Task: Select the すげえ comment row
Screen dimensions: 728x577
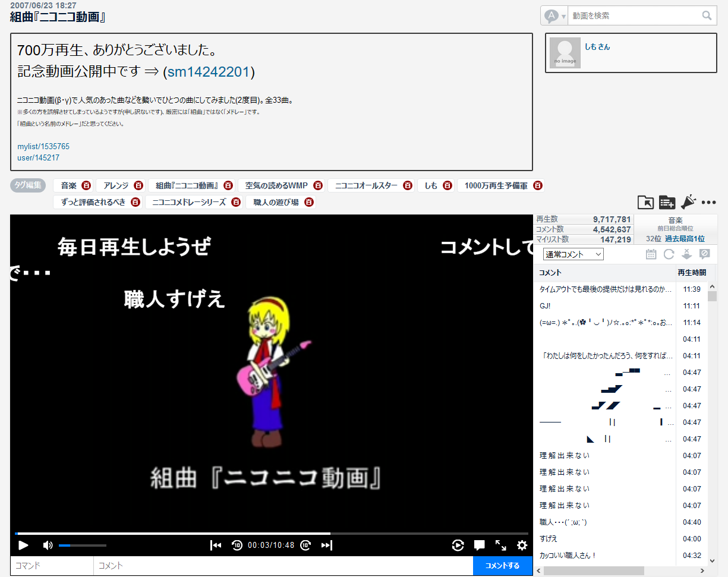Action: pyautogui.click(x=620, y=539)
